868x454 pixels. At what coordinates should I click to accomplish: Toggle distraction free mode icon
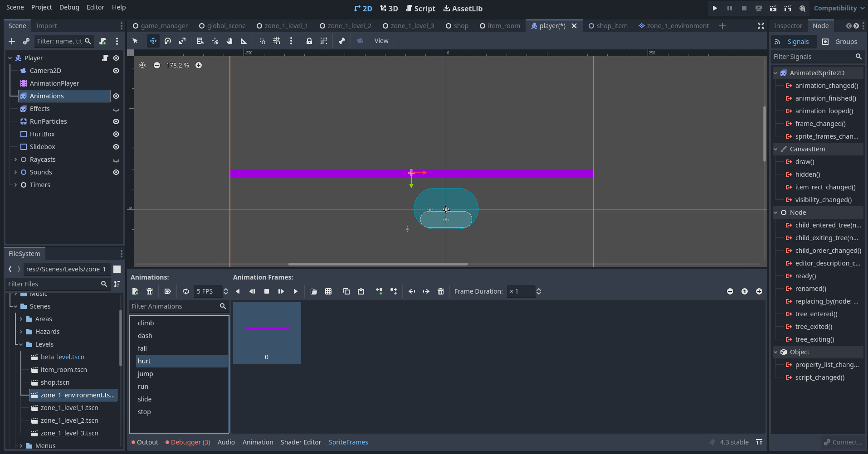(761, 26)
